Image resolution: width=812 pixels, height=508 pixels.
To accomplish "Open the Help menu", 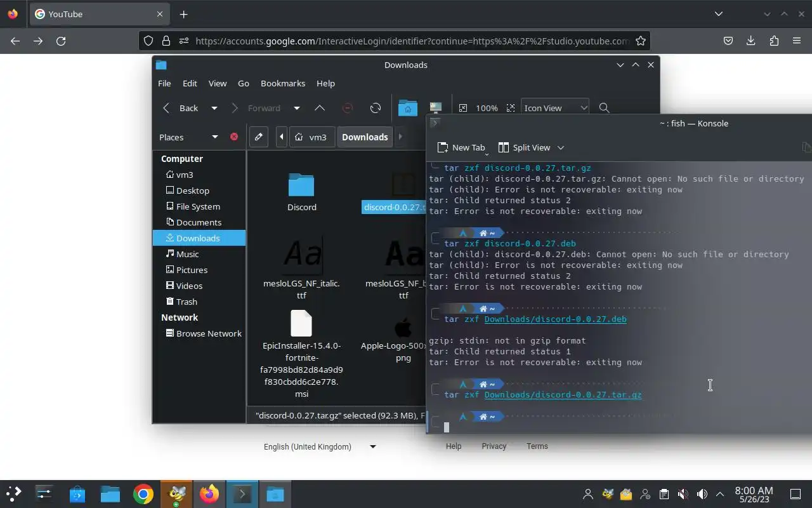I will (x=325, y=83).
